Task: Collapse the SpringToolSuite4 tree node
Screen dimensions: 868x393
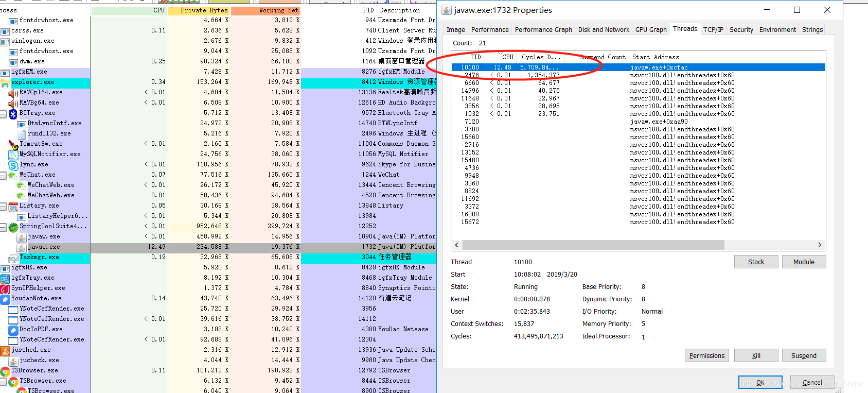Action: point(3,227)
